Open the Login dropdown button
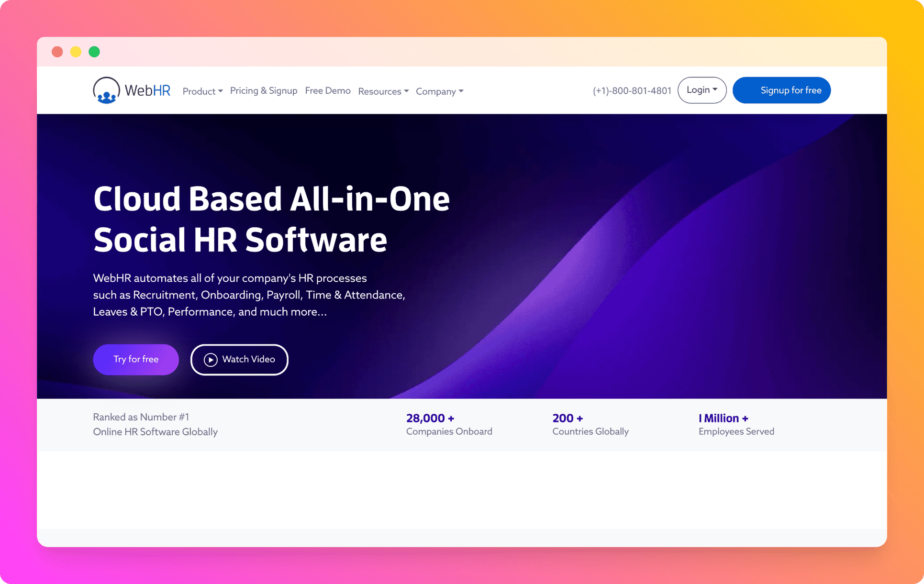 (702, 90)
